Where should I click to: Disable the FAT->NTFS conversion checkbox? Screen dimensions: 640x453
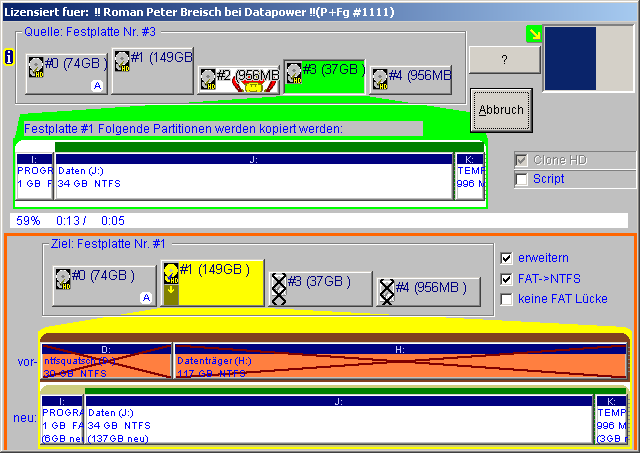coord(507,278)
